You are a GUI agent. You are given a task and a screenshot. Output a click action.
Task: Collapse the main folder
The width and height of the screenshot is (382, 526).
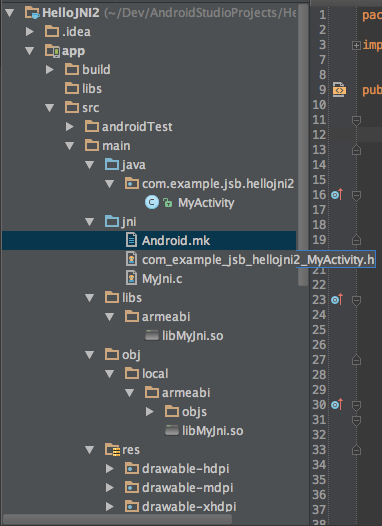(70, 146)
